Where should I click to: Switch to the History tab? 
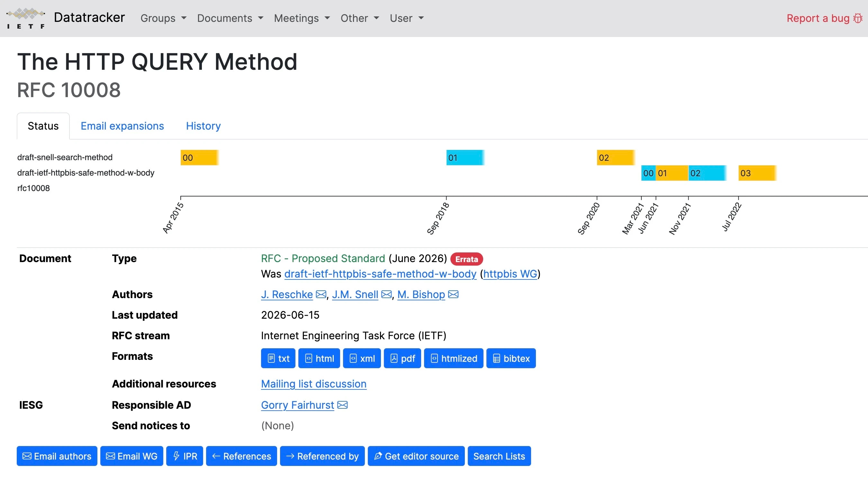(x=203, y=126)
